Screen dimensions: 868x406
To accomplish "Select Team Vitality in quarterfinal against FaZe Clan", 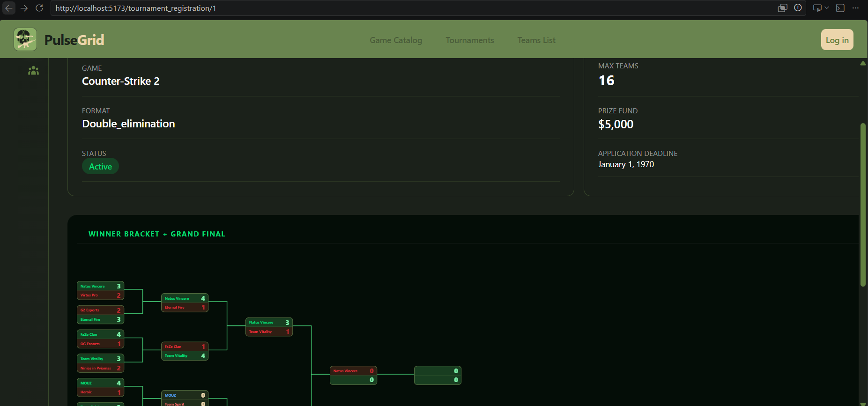I will (x=185, y=355).
